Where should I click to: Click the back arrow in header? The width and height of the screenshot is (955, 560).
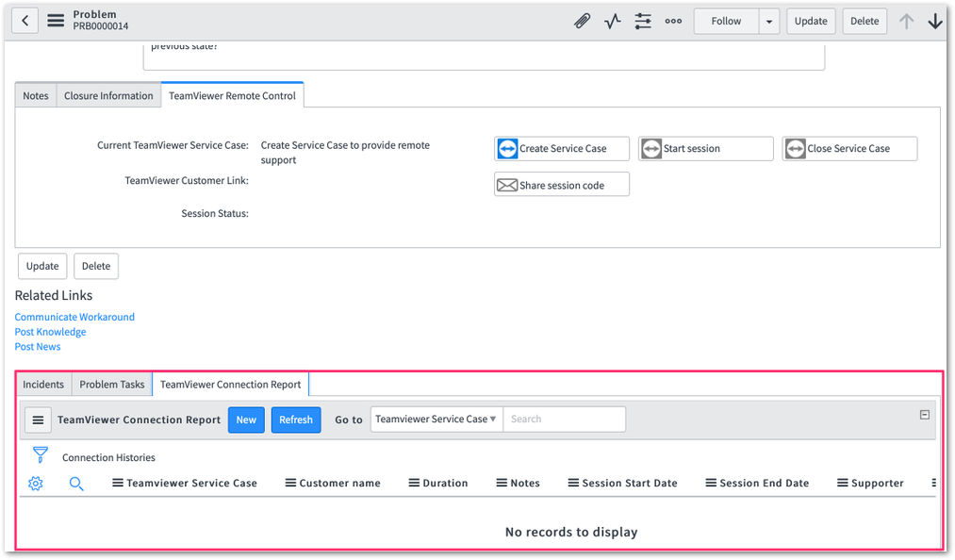click(x=25, y=21)
